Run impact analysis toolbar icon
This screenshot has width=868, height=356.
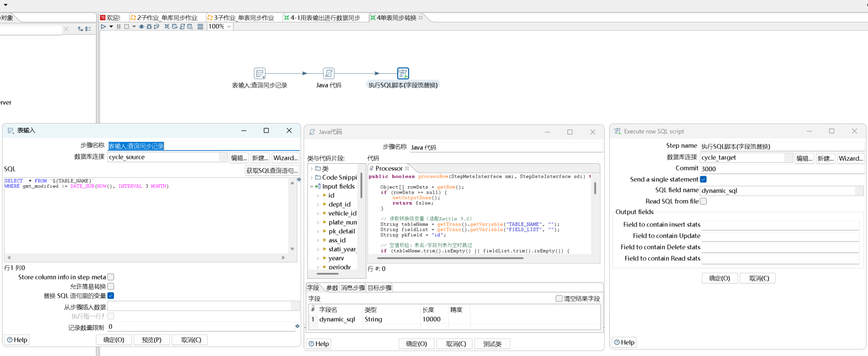tap(175, 26)
